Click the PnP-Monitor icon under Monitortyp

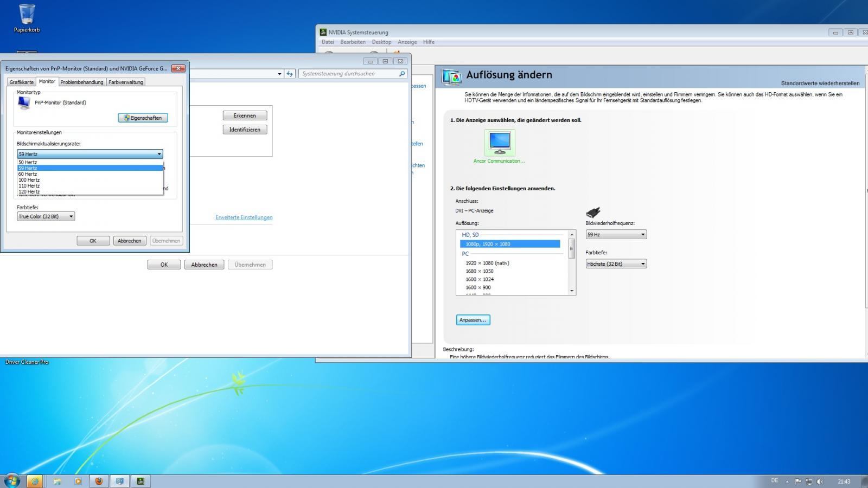point(24,103)
